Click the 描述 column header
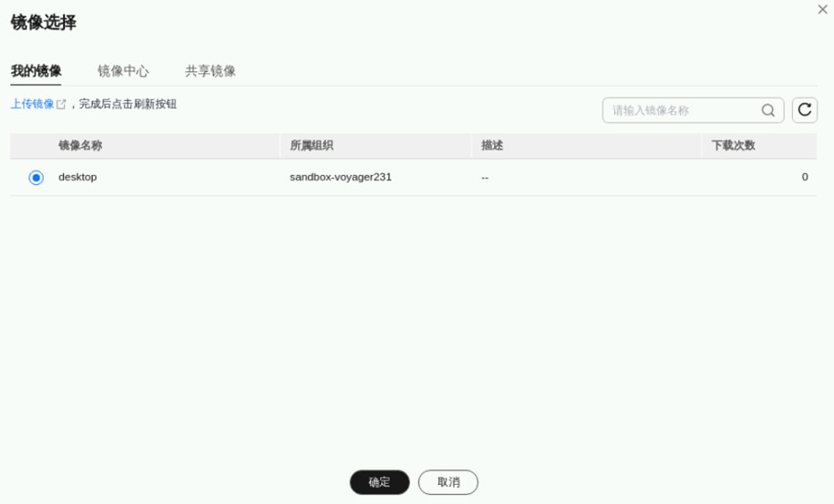 (x=492, y=146)
